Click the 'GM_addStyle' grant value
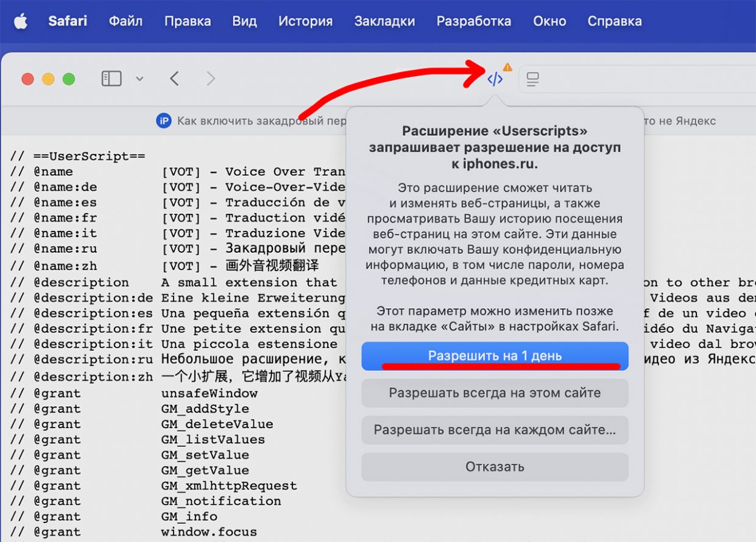Screen dimensions: 756x542 [205, 409]
